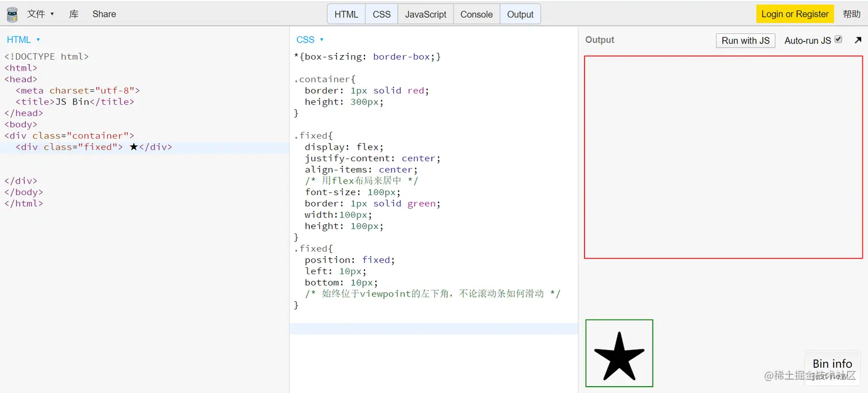Click the display: flex line
868x393 pixels.
pos(344,147)
